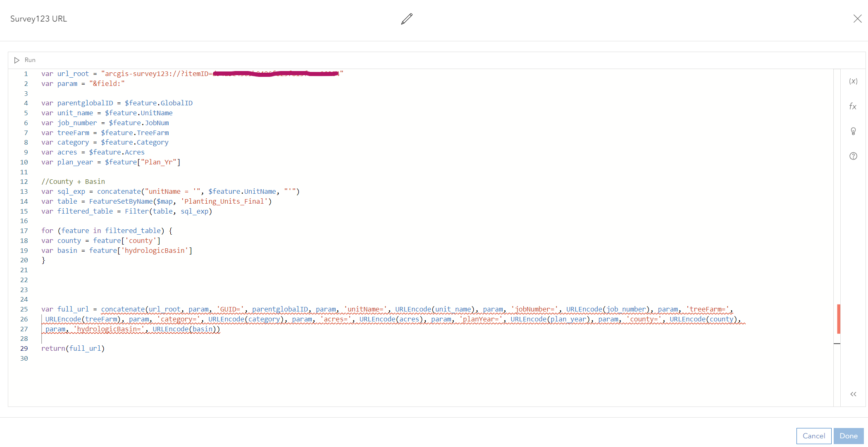This screenshot has width=868, height=447.
Task: Click line number 1 in the gutter
Action: 26,74
